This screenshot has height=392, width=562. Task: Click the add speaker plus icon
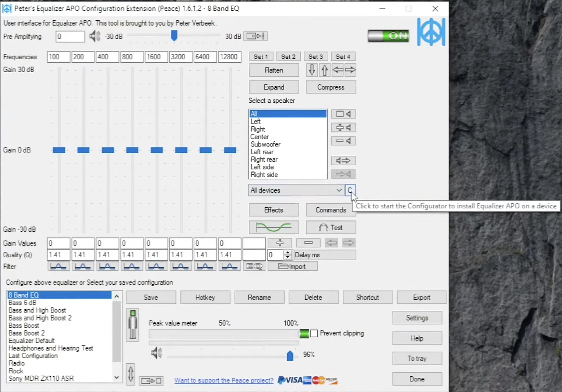click(343, 127)
